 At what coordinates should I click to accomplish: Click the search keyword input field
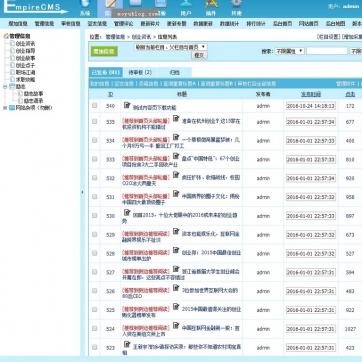click(x=327, y=51)
